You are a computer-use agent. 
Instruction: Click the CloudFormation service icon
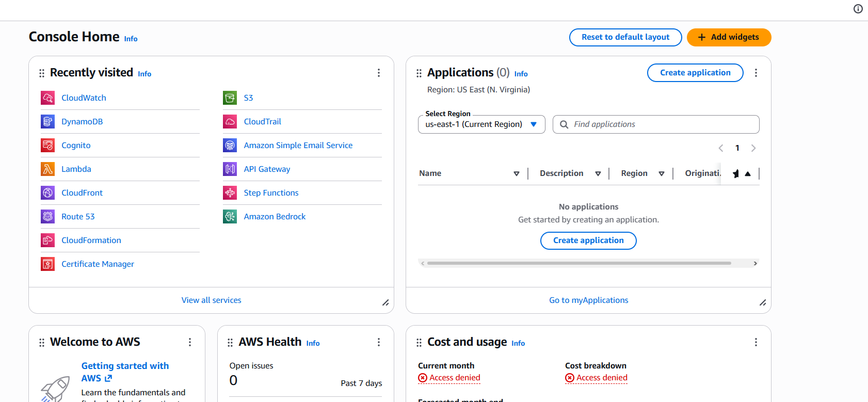tap(47, 240)
